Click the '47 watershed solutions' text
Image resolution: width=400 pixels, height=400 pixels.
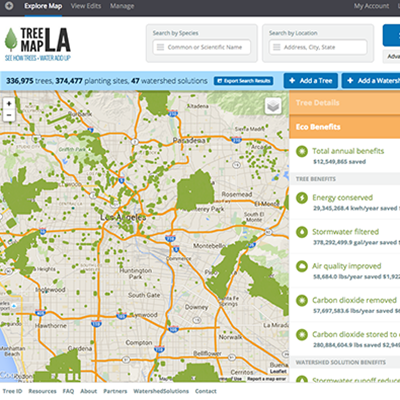(169, 81)
